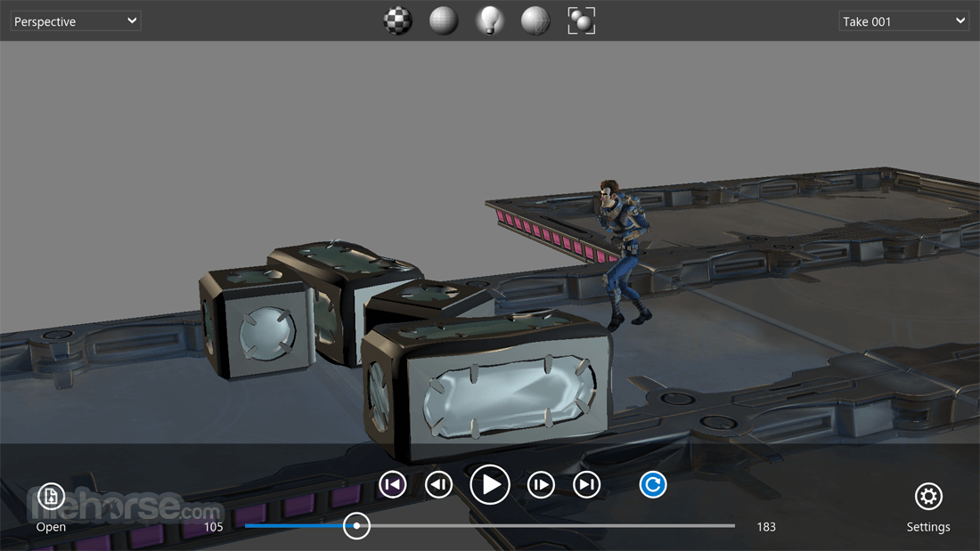980x551 pixels.
Task: Jump to the first frame
Action: 393,485
